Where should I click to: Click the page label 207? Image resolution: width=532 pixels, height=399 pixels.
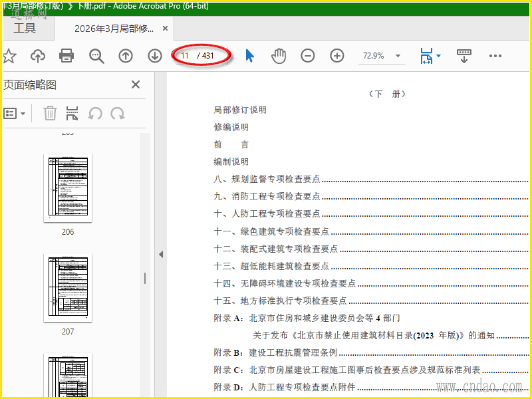click(68, 331)
